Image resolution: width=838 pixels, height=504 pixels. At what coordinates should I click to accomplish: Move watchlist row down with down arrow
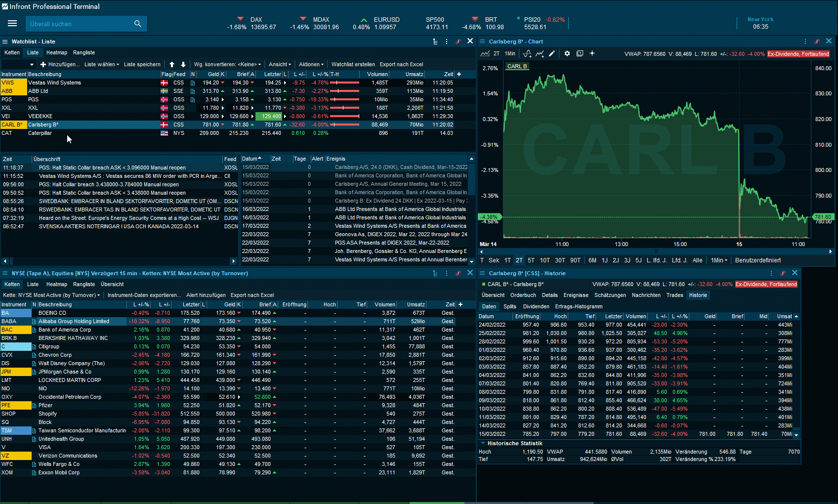(x=183, y=64)
